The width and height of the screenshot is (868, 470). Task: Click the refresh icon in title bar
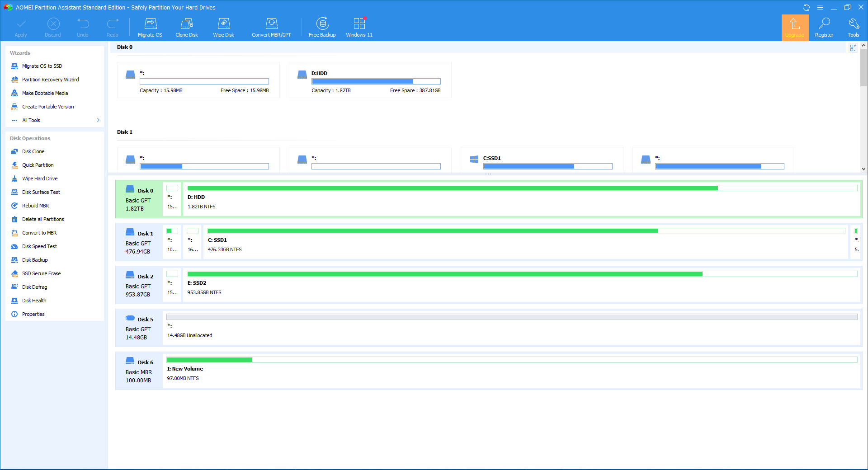pyautogui.click(x=807, y=8)
